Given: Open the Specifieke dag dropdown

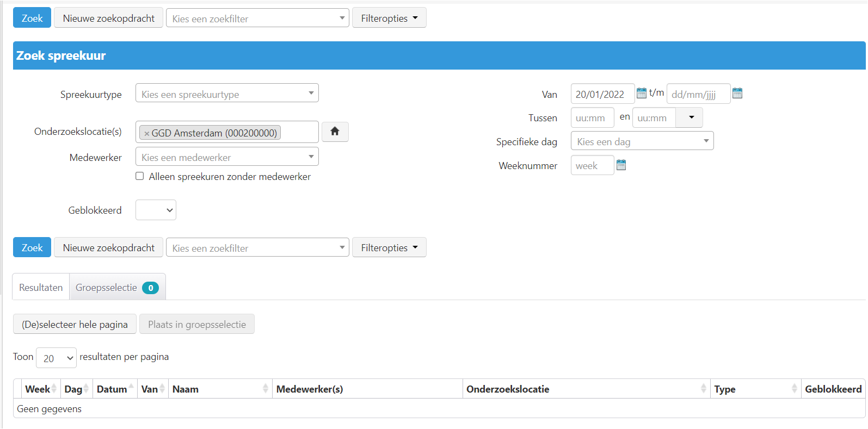Looking at the screenshot, I should tap(642, 141).
